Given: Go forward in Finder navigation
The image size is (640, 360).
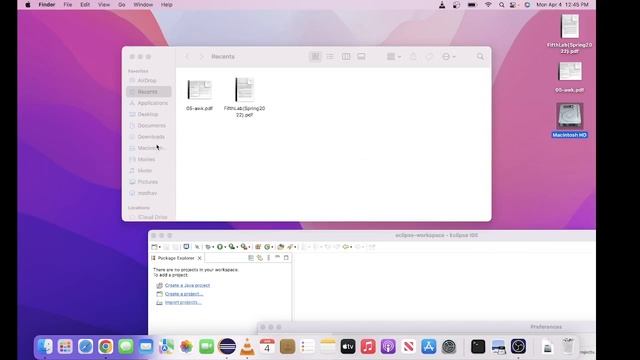Looking at the screenshot, I should point(201,57).
